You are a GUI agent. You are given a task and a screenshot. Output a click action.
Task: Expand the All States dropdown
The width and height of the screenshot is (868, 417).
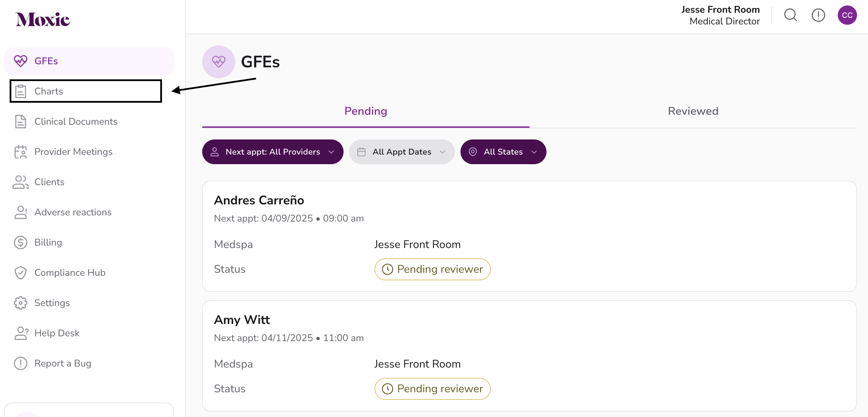pyautogui.click(x=503, y=152)
